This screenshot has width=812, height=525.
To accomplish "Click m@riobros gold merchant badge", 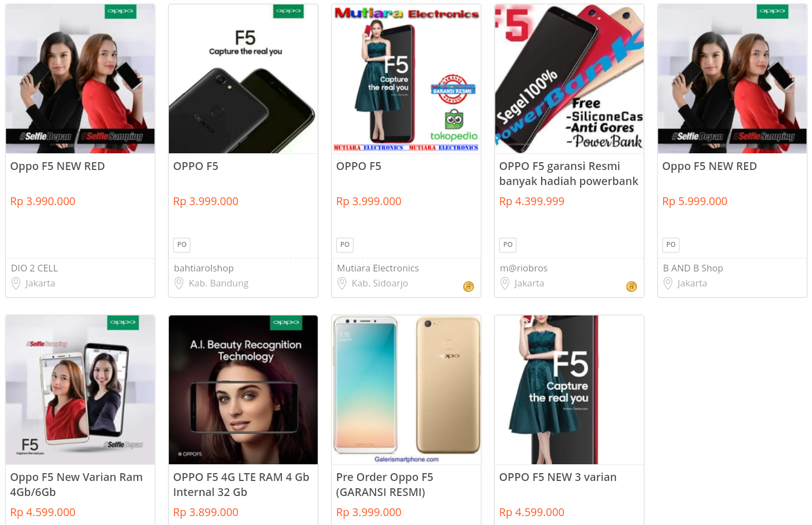I will (x=631, y=286).
